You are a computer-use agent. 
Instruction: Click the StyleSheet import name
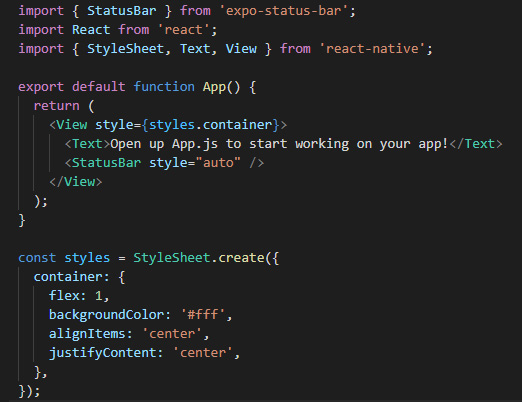(125, 49)
